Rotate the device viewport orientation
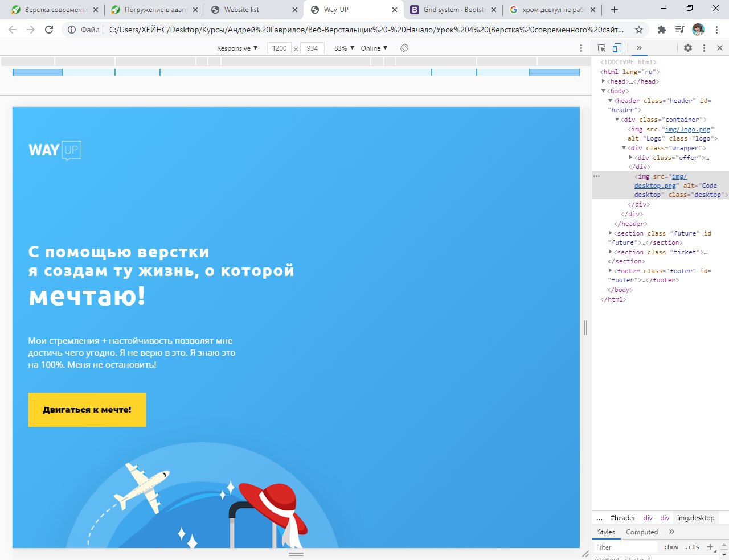Screen dimensions: 729x560 (404, 48)
